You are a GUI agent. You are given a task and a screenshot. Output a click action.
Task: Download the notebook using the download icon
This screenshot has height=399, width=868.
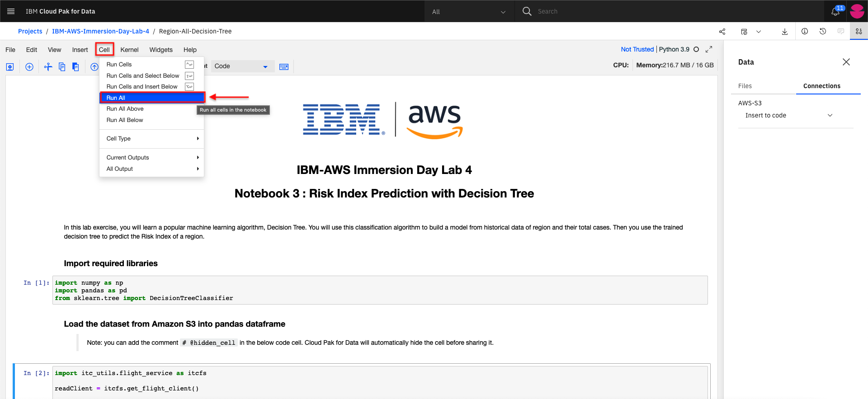click(785, 32)
